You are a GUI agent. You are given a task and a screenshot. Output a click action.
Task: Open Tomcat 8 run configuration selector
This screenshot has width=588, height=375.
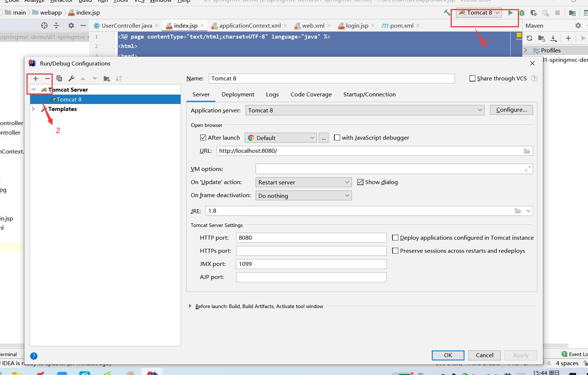(x=479, y=13)
